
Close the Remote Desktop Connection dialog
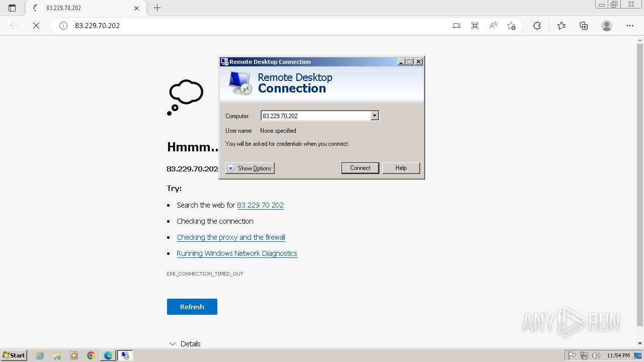tap(419, 62)
